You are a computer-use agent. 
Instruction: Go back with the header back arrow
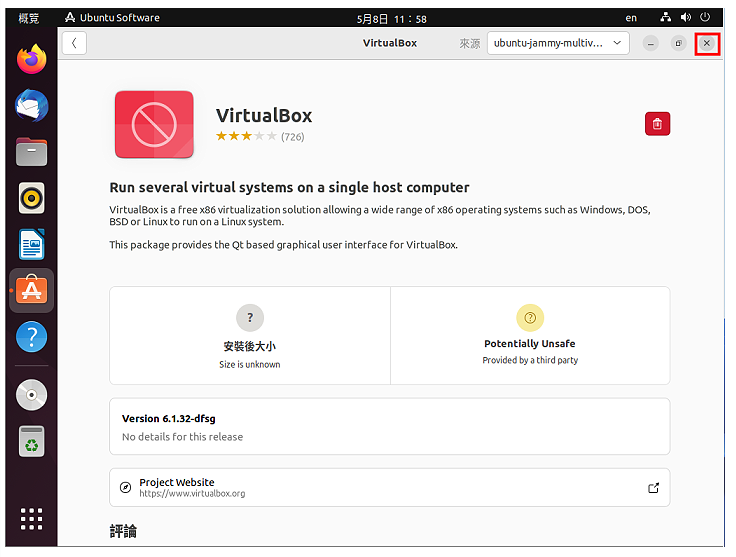(74, 43)
